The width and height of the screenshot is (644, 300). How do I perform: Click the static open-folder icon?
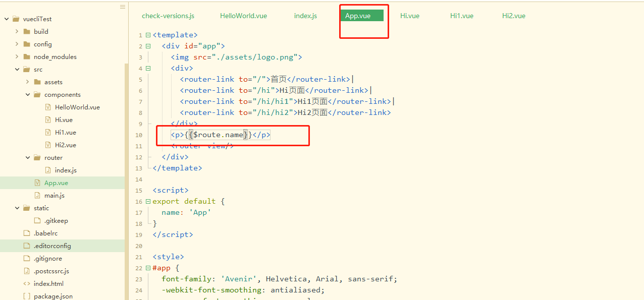click(27, 208)
